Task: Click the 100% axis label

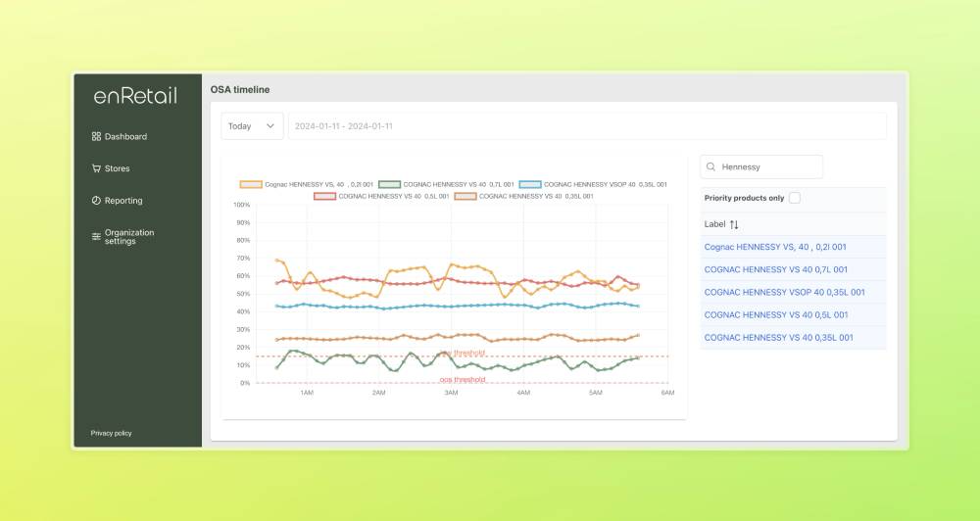Action: pos(241,205)
